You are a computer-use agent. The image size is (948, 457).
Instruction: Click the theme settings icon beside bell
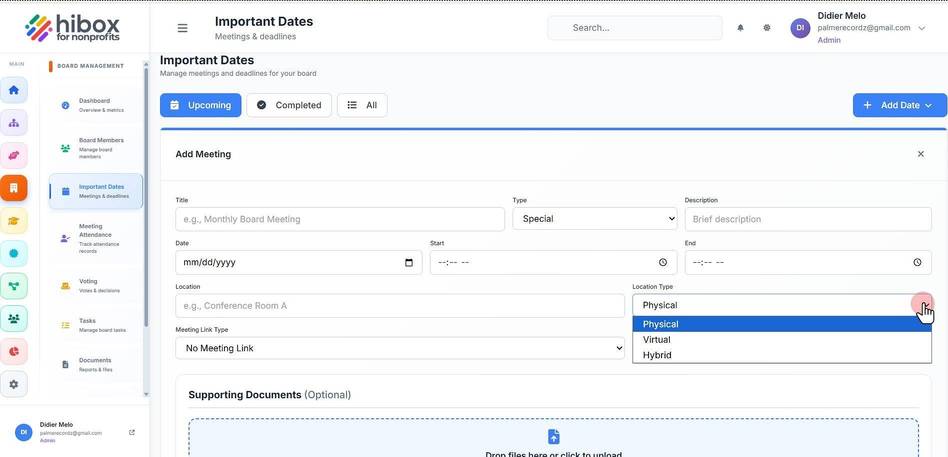767,28
